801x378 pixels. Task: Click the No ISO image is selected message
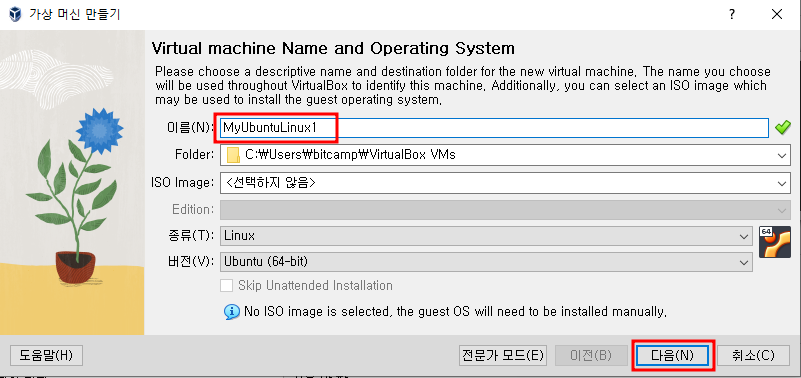coord(456,311)
